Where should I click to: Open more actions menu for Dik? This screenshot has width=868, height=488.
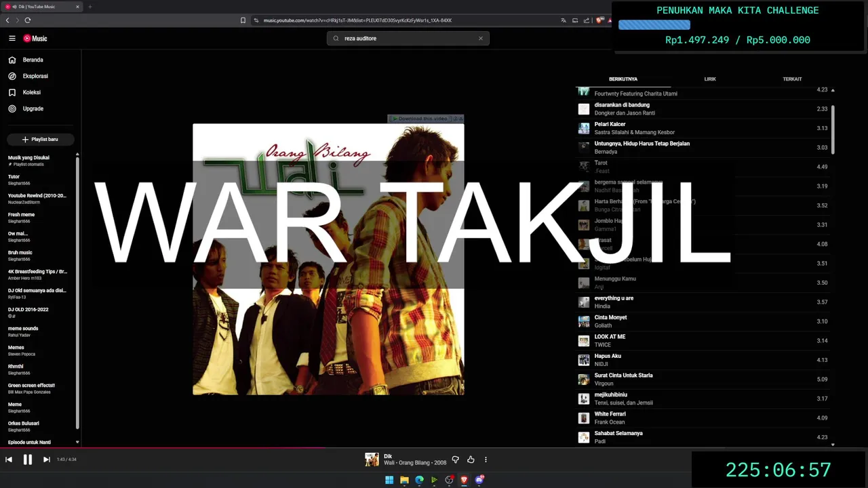[486, 460]
